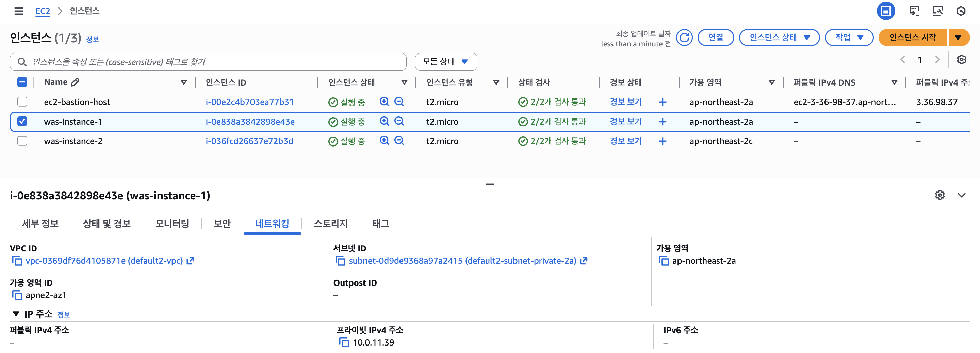This screenshot has height=353, width=980.
Task: Open the 인스턴스 상태 dropdown button
Action: [779, 38]
